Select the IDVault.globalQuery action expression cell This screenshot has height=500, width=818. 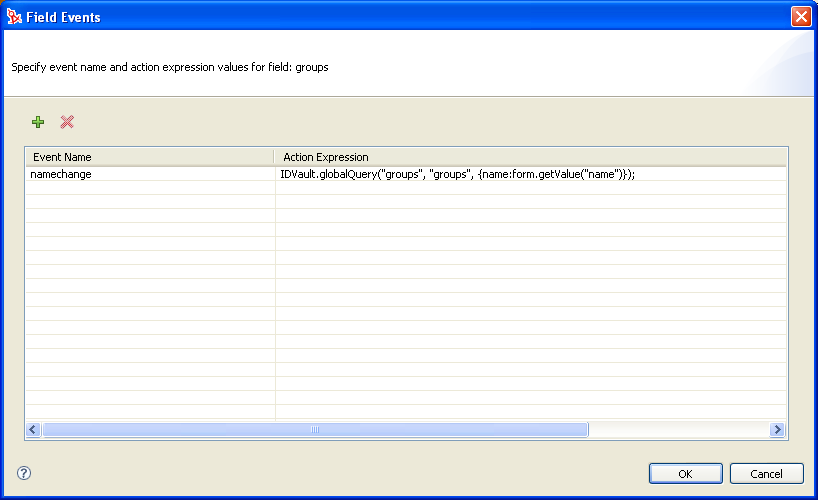click(531, 174)
